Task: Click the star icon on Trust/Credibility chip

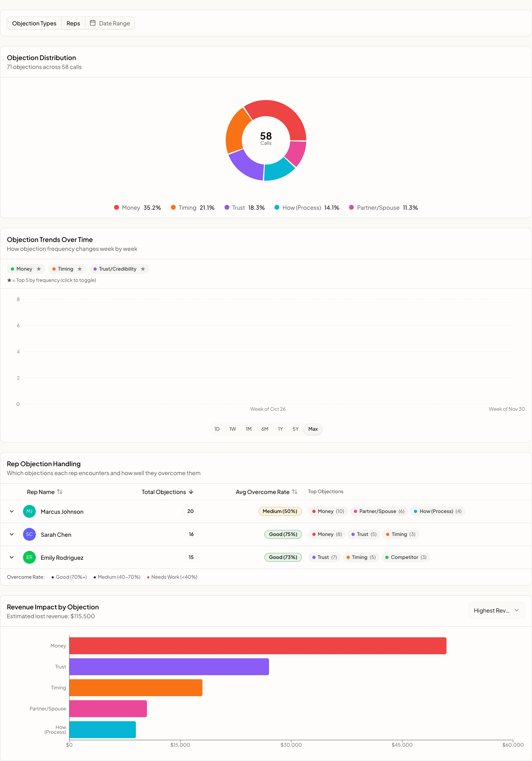Action: point(143,269)
